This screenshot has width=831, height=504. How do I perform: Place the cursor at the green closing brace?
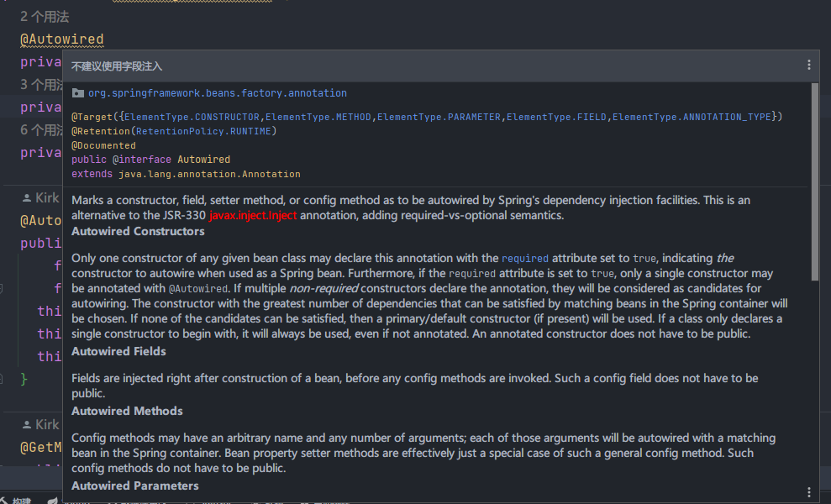click(x=24, y=379)
